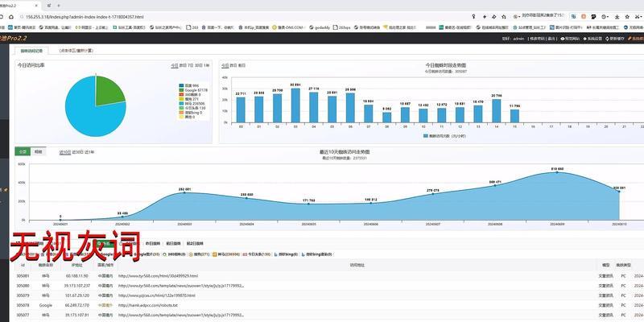Open the favorites star in browser toolbar
The image size is (644, 322).
pos(627,17)
